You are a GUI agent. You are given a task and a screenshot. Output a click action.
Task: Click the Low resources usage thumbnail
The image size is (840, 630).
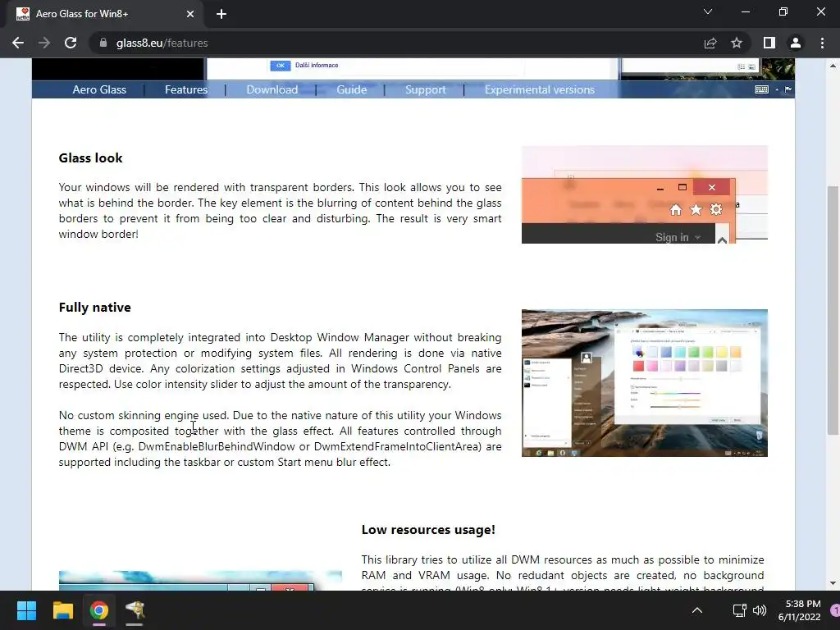click(x=200, y=581)
